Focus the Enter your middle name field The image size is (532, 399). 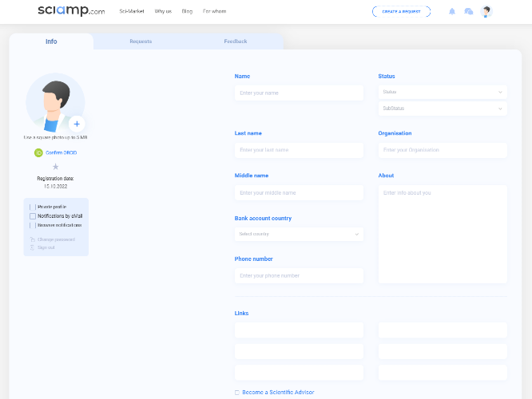(x=299, y=192)
